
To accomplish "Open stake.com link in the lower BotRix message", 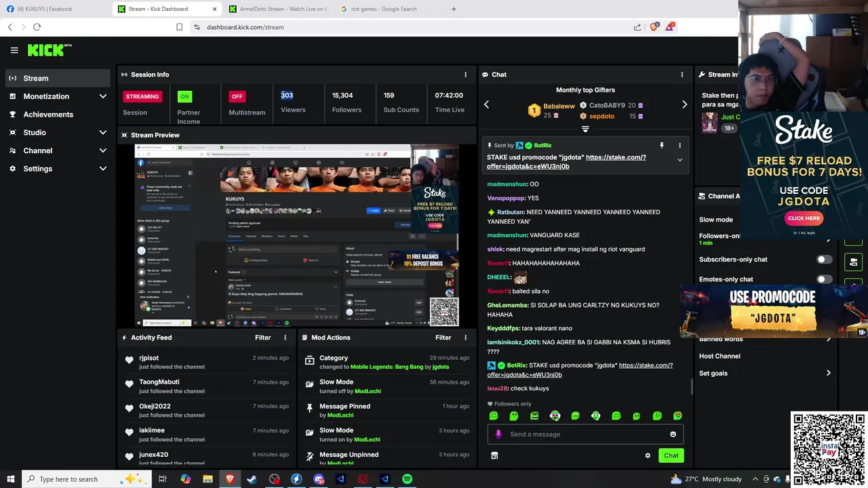I will 580,370.
